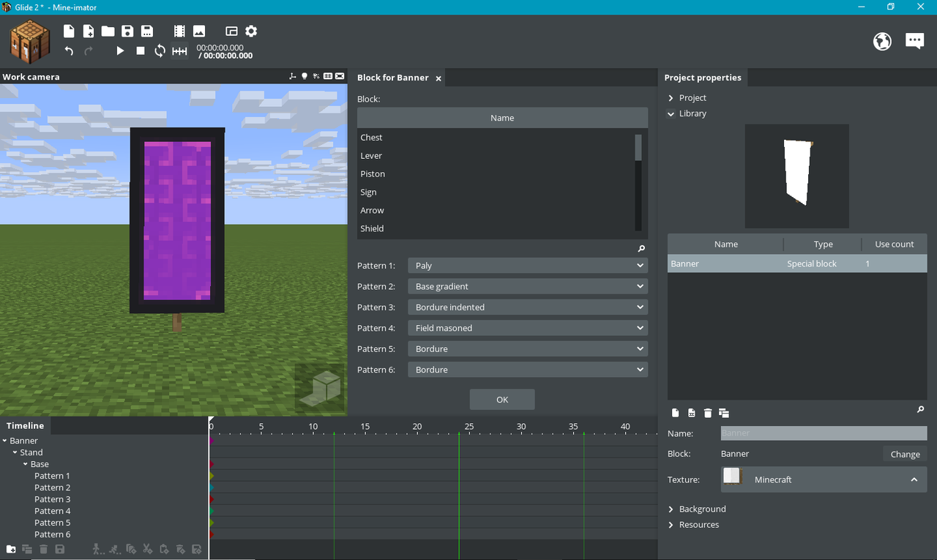The height and width of the screenshot is (560, 937).
Task: Select Sign in the block list
Action: (x=495, y=193)
